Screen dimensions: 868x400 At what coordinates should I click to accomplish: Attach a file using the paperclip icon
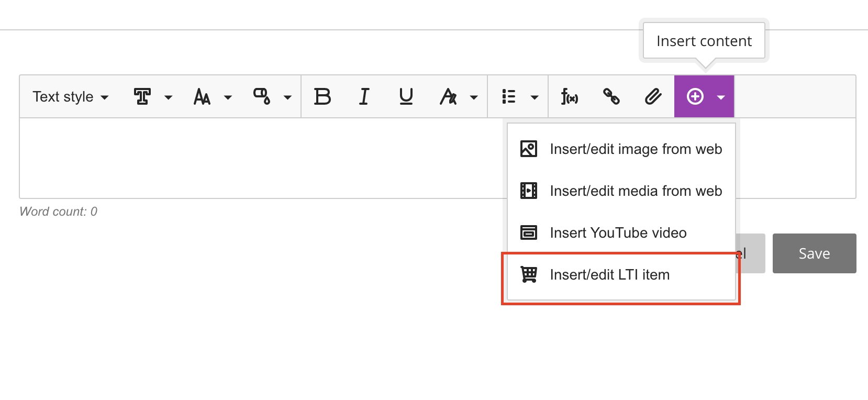653,97
